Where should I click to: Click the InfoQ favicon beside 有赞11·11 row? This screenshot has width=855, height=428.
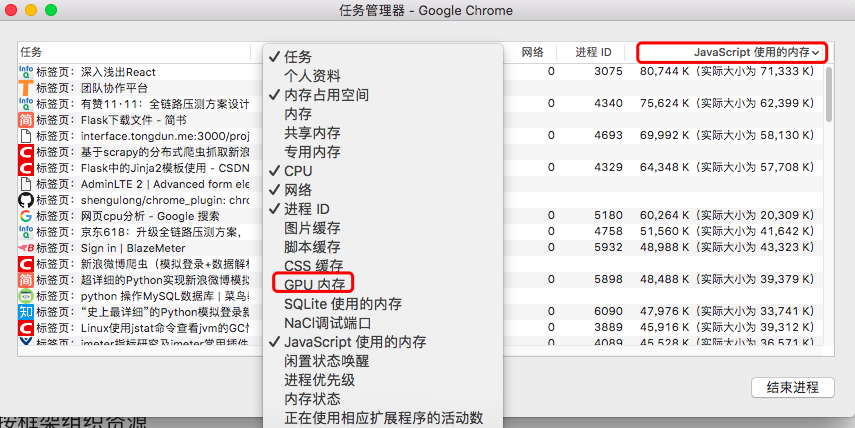pos(26,104)
